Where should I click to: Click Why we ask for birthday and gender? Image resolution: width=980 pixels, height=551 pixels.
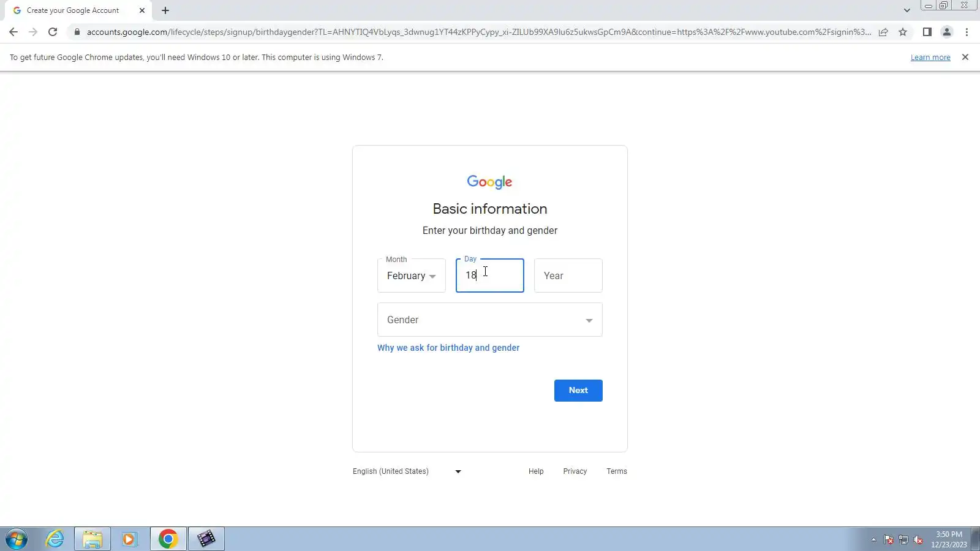tap(448, 348)
